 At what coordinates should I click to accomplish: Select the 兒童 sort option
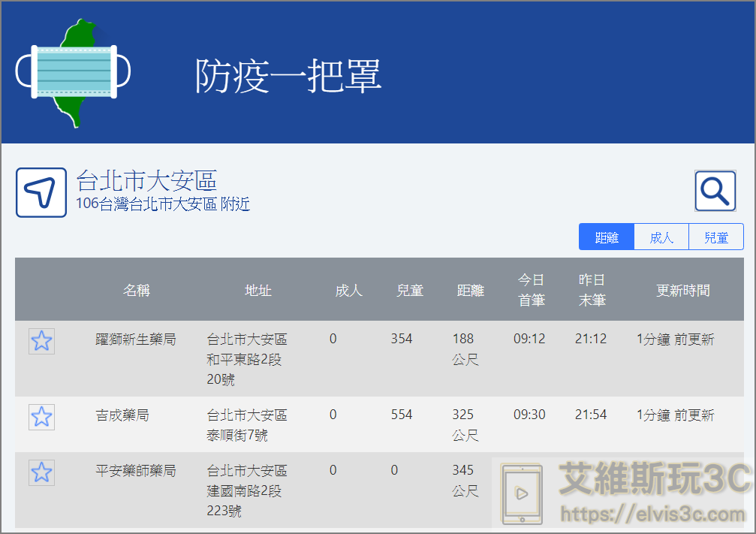pyautogui.click(x=716, y=237)
